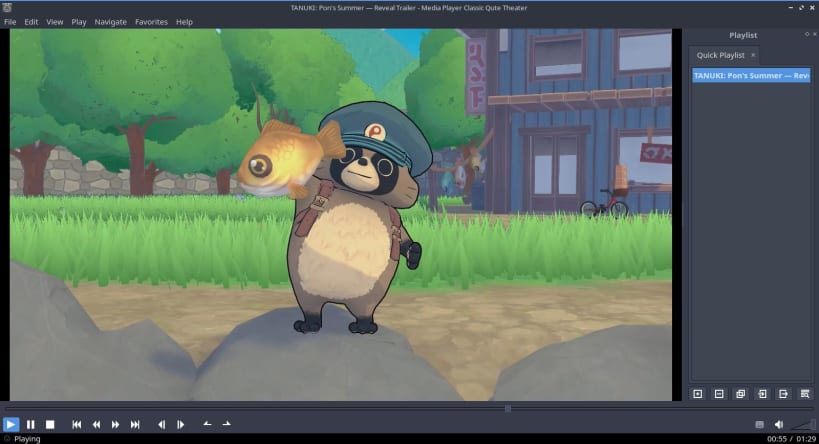Click the video display area
The width and height of the screenshot is (819, 444).
pyautogui.click(x=341, y=215)
